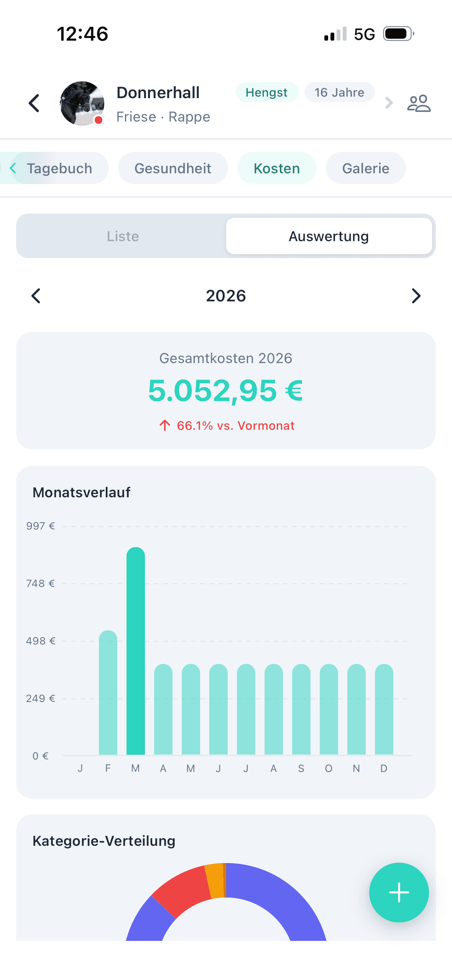
Task: Open the shared users icon
Action: [x=419, y=104]
